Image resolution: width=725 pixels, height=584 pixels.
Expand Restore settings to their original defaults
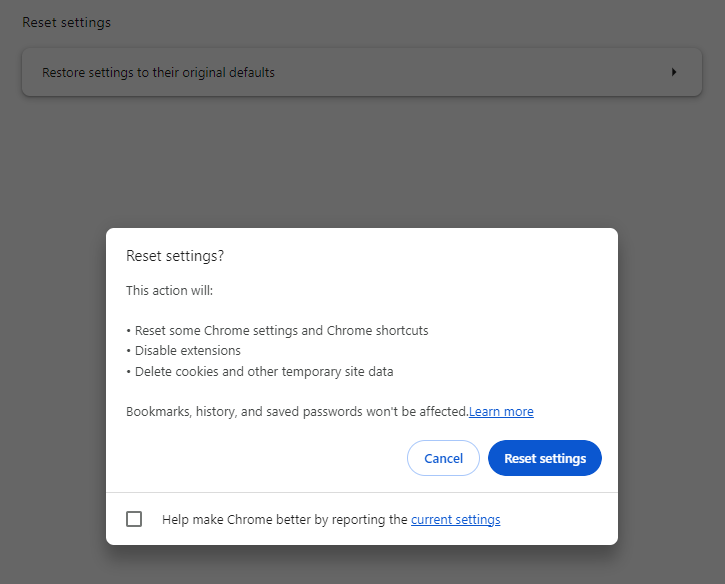(158, 72)
